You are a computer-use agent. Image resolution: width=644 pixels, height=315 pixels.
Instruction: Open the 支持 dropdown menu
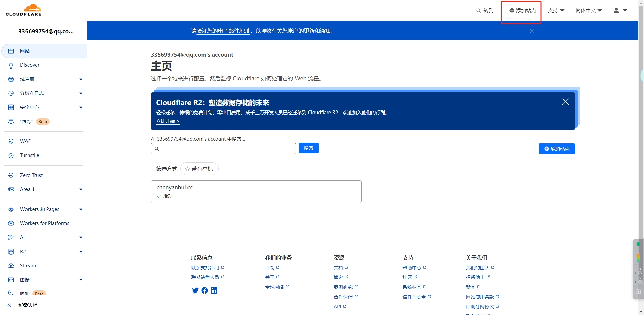pyautogui.click(x=556, y=11)
